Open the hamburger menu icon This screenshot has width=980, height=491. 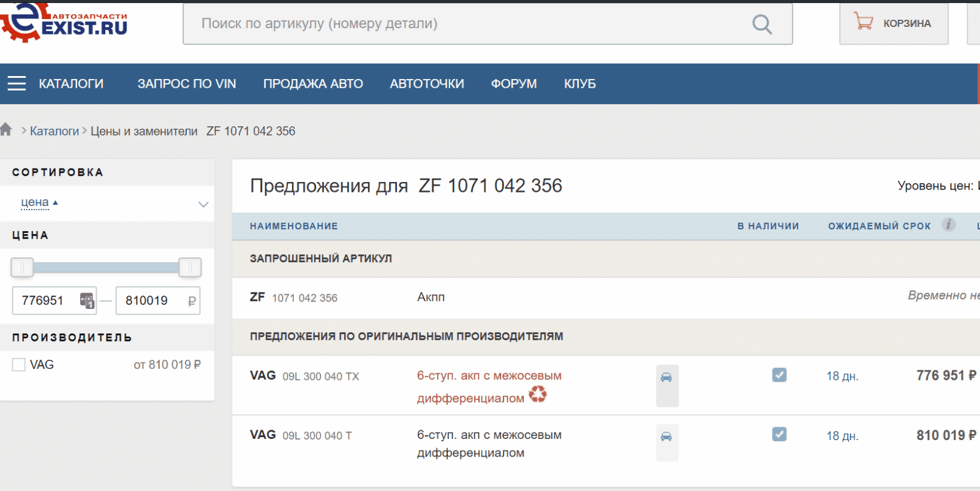point(17,83)
